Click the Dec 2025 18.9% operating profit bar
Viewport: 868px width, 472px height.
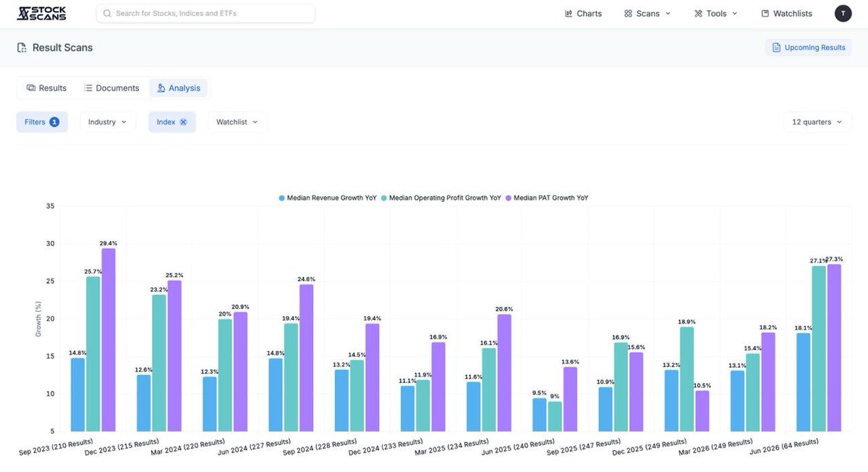click(x=687, y=379)
